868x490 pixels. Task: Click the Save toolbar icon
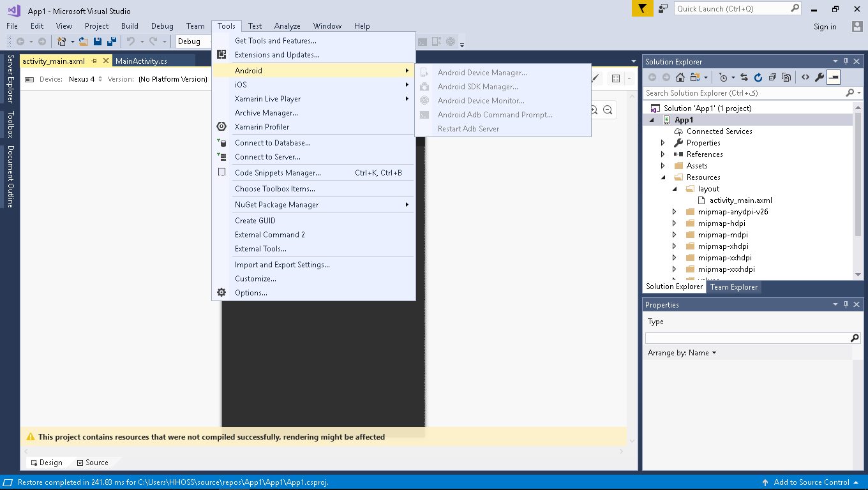(98, 41)
